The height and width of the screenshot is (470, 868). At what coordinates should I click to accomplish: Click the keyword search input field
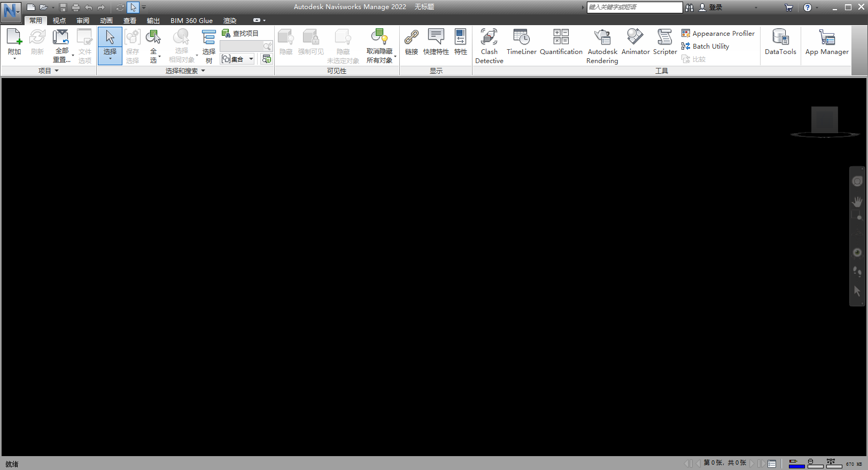click(x=634, y=7)
